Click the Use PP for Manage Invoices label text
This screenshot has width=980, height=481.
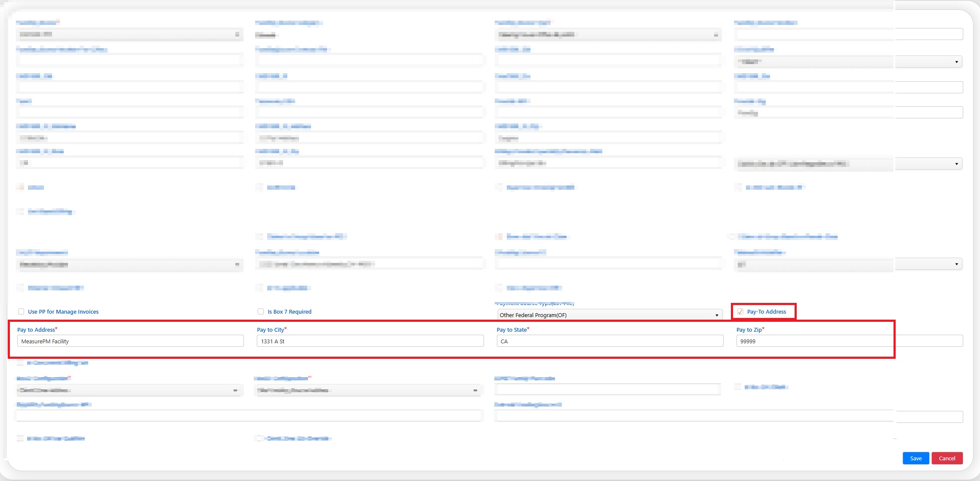tap(63, 311)
